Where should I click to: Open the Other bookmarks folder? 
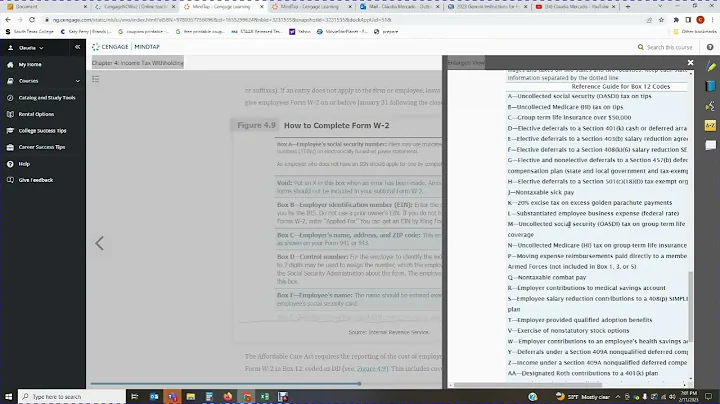click(694, 32)
